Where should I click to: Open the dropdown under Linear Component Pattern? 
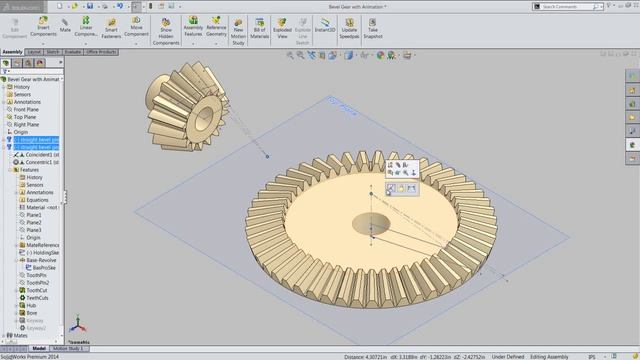pyautogui.click(x=86, y=44)
